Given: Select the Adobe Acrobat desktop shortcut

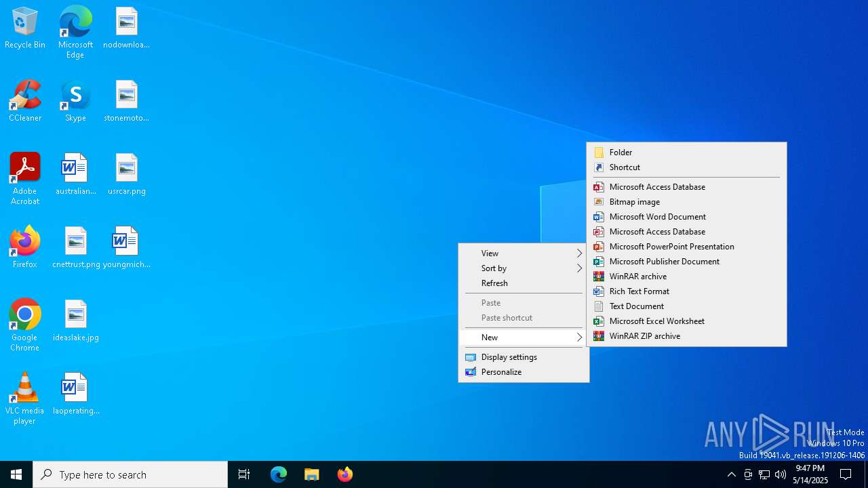Looking at the screenshot, I should coord(25,179).
